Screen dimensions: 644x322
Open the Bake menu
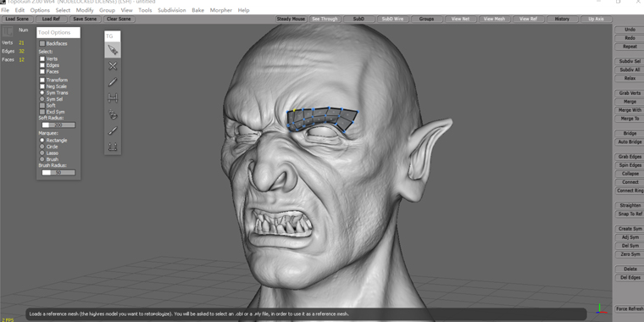(198, 10)
